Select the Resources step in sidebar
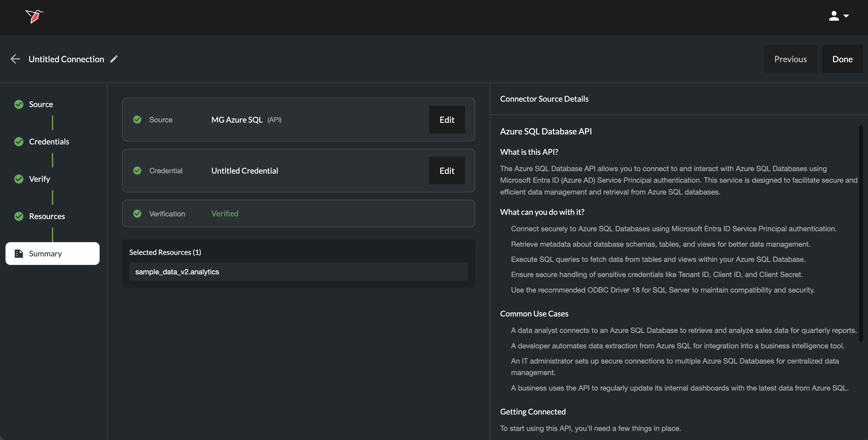This screenshot has width=868, height=440. click(47, 216)
